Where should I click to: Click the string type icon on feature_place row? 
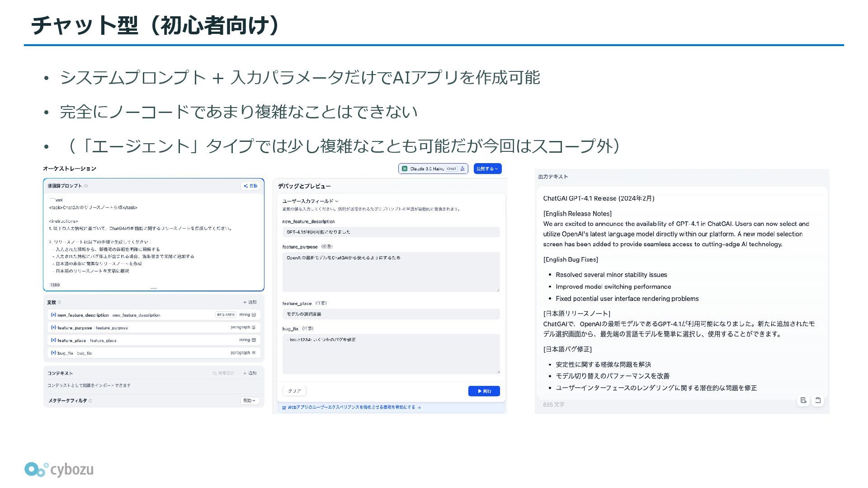tap(254, 340)
